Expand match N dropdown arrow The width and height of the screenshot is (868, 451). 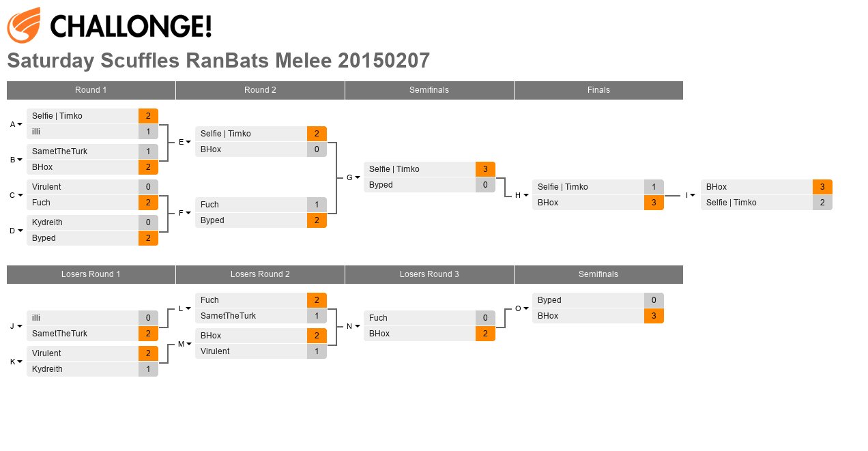pos(357,326)
